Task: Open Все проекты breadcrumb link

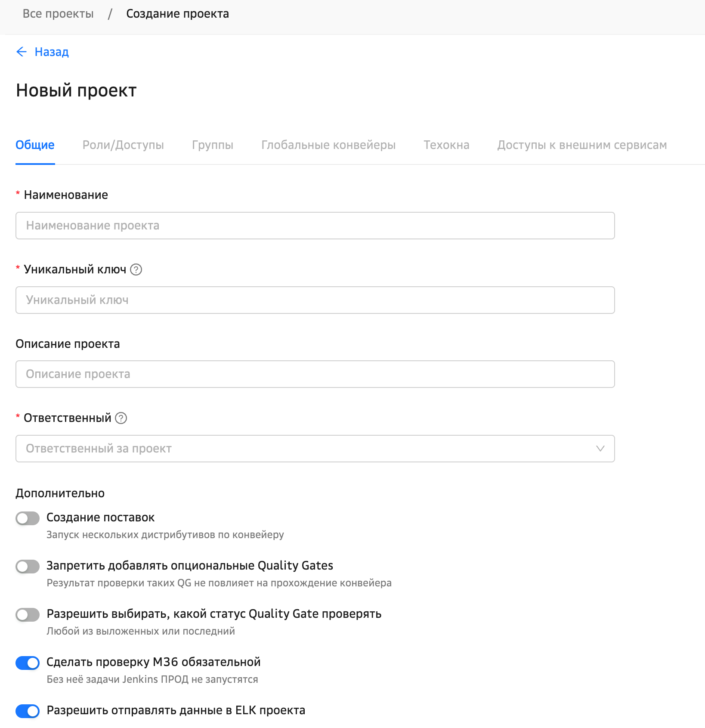Action: [x=58, y=14]
